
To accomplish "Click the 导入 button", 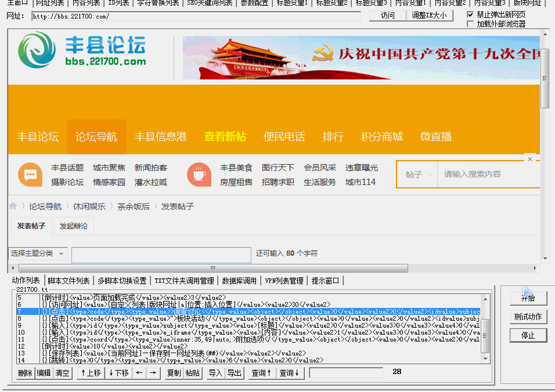I will pos(215,373).
